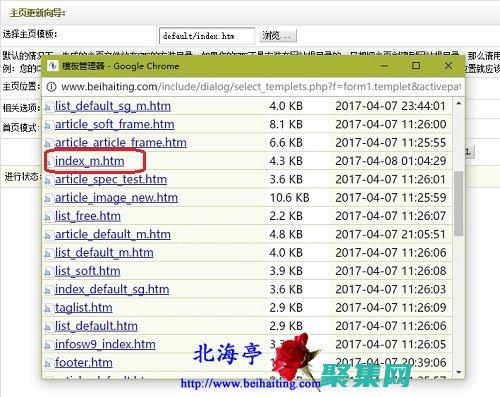Click the 3.9 KB size cell for list_soft.htm
The height and width of the screenshot is (397, 500).
tap(286, 271)
